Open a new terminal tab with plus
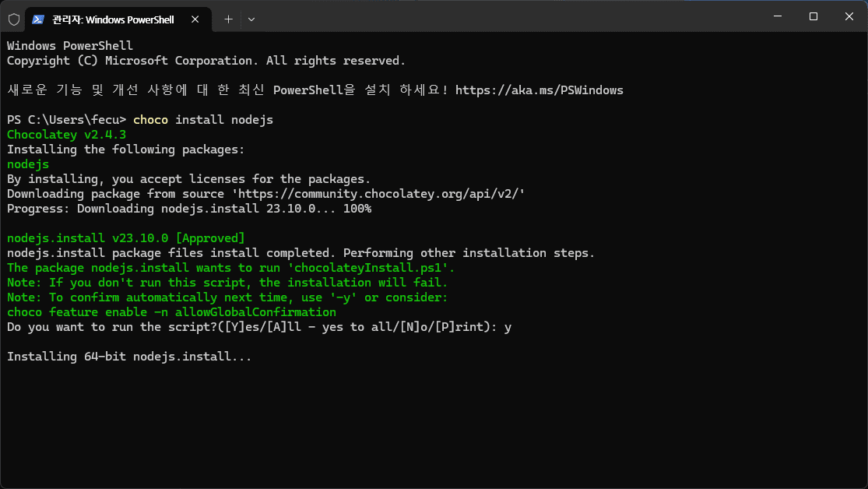 pyautogui.click(x=228, y=19)
